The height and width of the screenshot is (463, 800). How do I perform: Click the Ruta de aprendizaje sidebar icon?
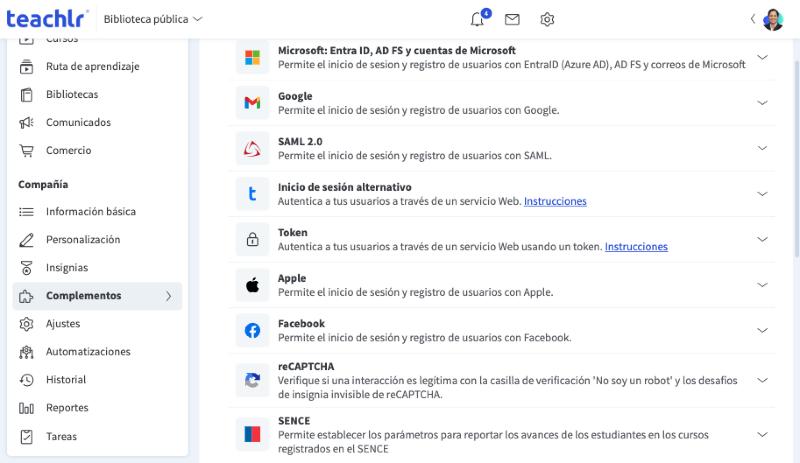pyautogui.click(x=26, y=66)
